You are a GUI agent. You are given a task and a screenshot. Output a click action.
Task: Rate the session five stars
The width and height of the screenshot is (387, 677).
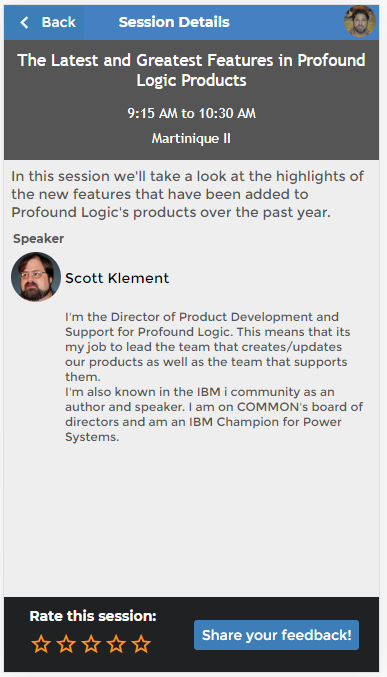click(x=141, y=644)
